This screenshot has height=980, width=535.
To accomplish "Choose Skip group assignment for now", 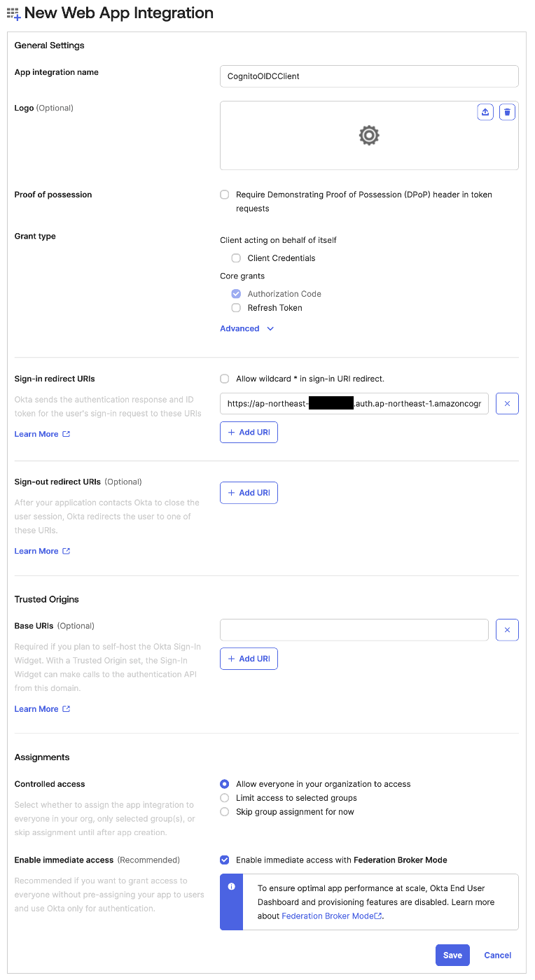I will click(x=225, y=812).
